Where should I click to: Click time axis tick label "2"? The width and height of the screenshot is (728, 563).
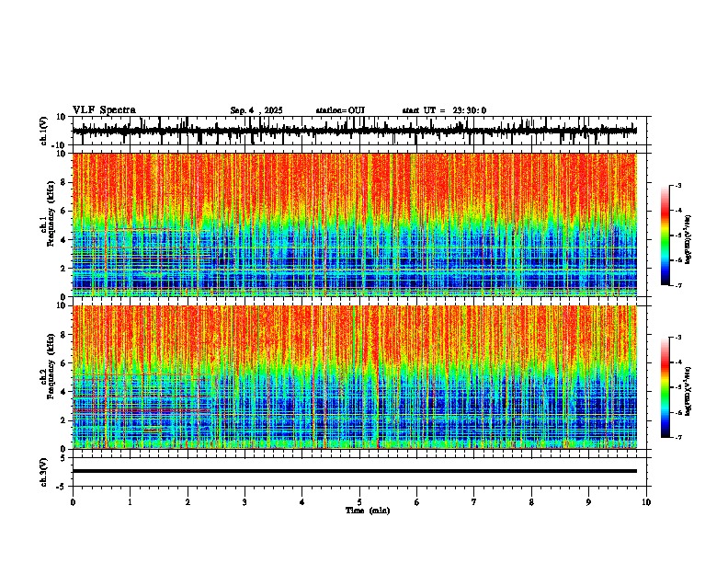click(188, 502)
